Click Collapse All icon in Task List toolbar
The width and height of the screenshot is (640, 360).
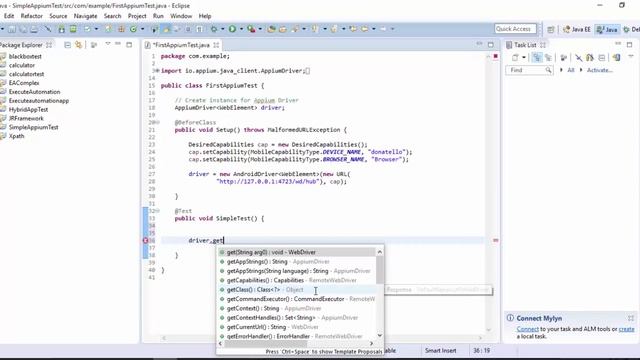602,58
